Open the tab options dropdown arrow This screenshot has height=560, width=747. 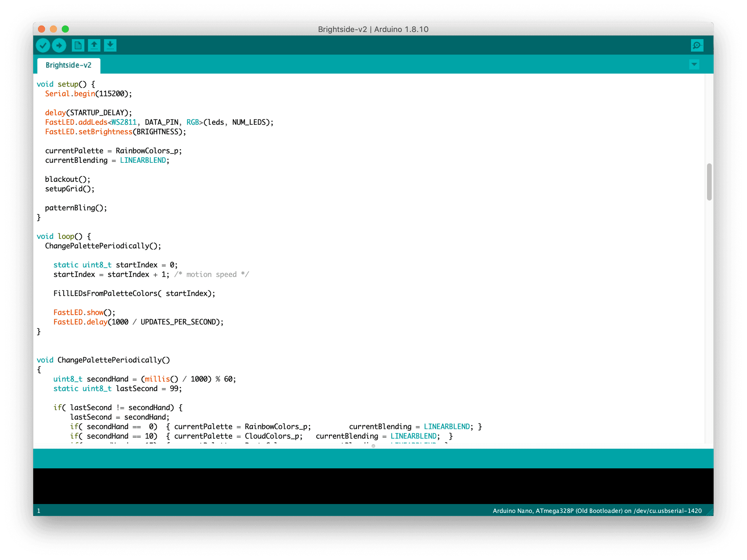coord(694,65)
